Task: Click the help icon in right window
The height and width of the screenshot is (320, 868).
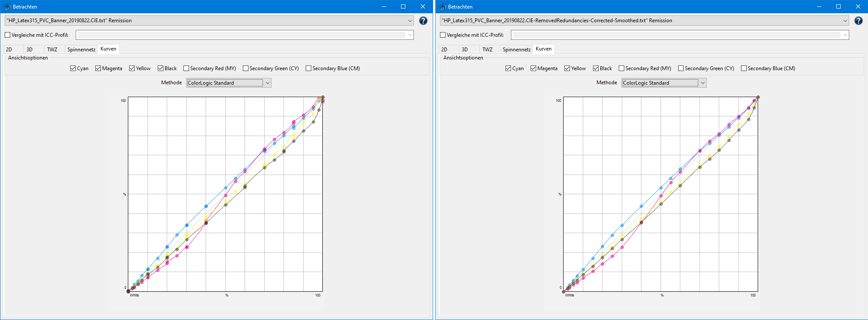Action: [x=858, y=21]
